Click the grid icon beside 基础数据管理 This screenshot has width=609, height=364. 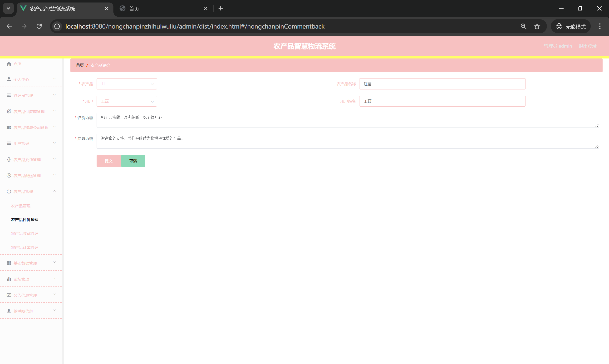(9, 263)
